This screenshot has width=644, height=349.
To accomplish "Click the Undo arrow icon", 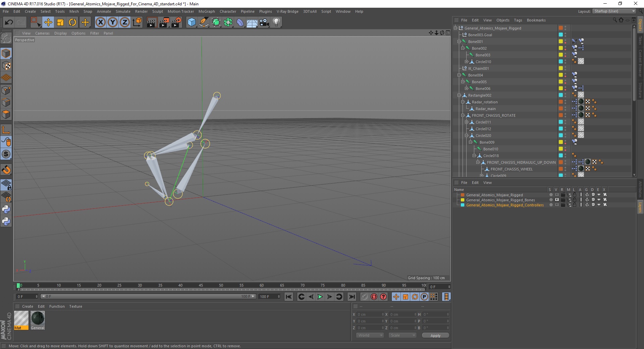I will (9, 22).
